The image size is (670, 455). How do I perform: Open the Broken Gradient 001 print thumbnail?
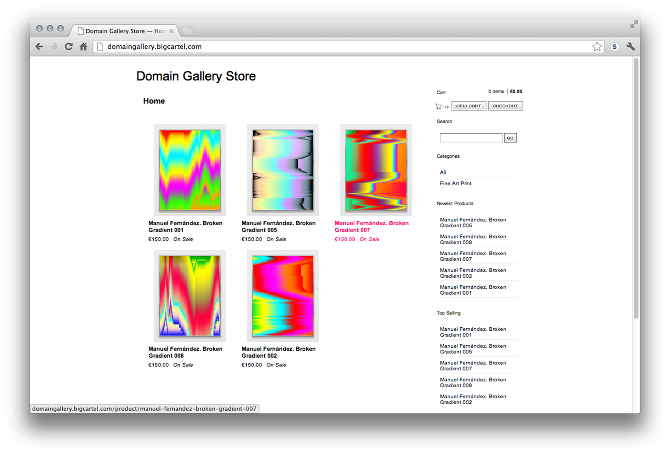click(190, 170)
